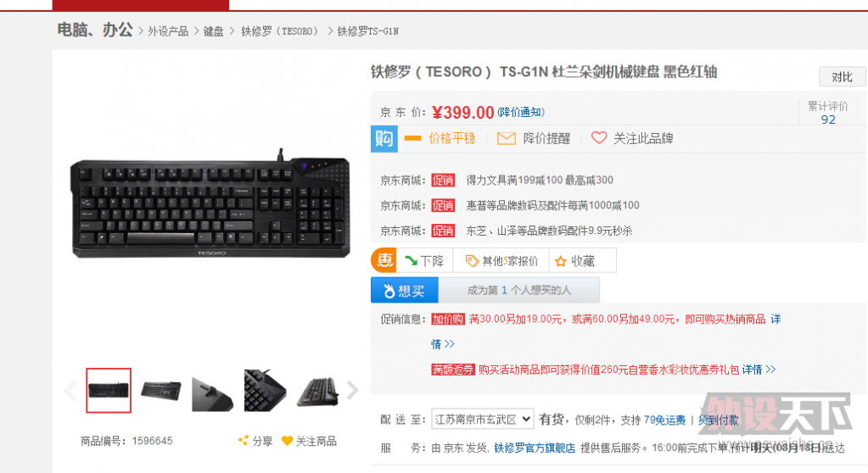Open the envelope 降价提醒 price alert
Screen dimensions: 868x473
(x=506, y=138)
